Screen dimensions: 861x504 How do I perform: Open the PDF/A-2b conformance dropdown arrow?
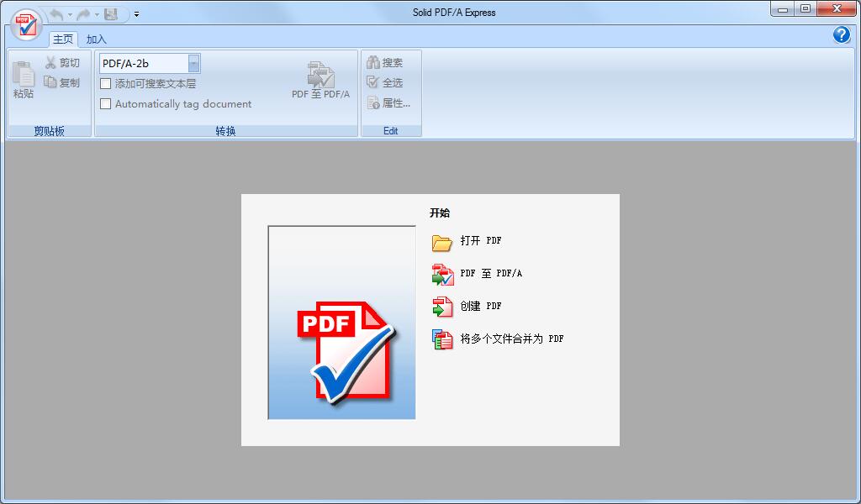point(194,64)
